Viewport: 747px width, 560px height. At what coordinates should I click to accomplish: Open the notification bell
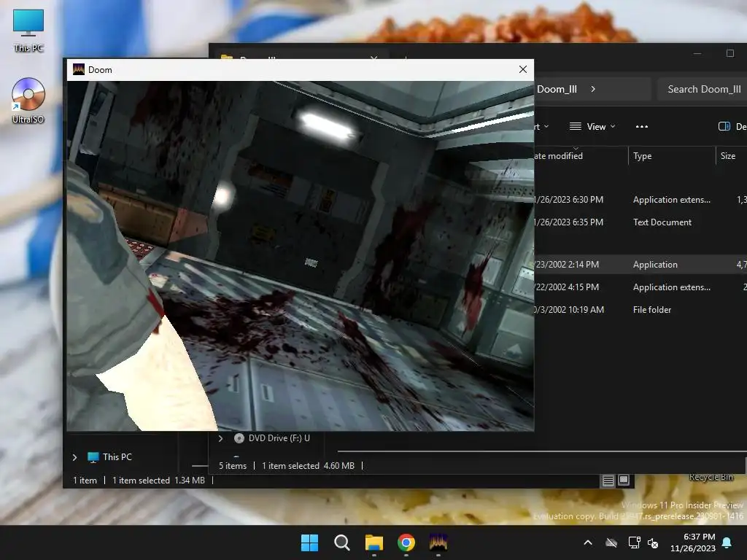[x=727, y=542]
